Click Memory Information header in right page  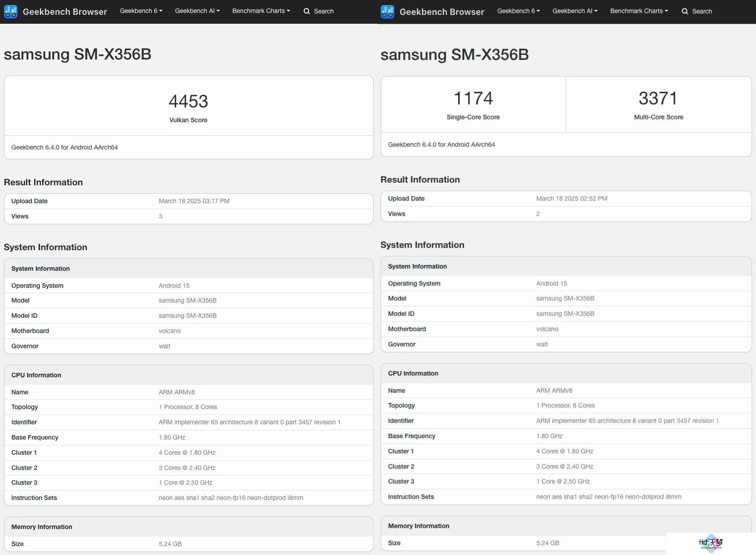click(418, 526)
